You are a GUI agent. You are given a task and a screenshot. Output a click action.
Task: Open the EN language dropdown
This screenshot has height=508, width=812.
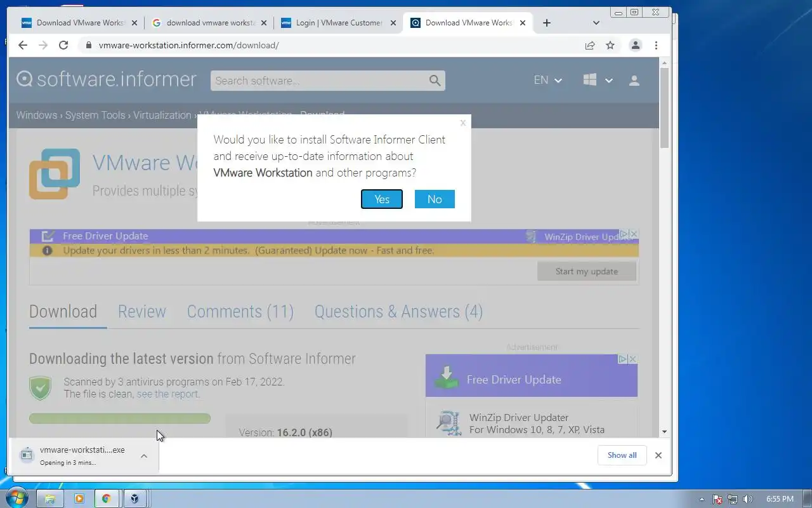pos(548,80)
